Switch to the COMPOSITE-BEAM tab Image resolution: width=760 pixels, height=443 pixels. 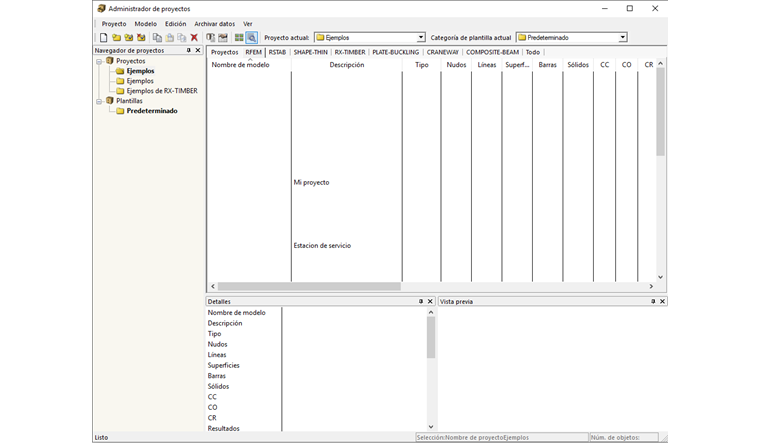[x=492, y=52]
